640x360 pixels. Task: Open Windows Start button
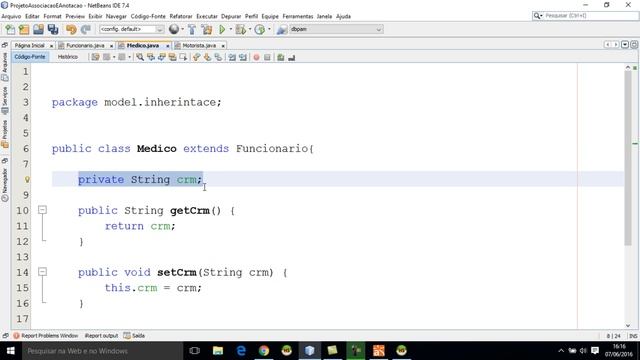coord(11,351)
